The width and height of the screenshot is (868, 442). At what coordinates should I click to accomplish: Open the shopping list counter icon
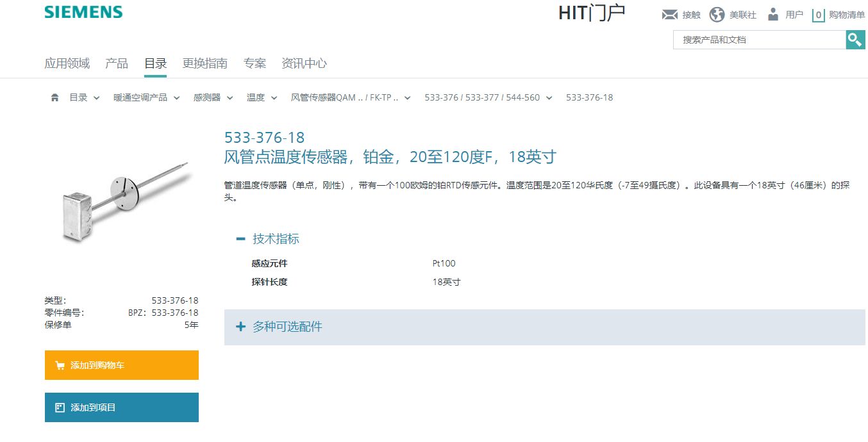coord(818,15)
